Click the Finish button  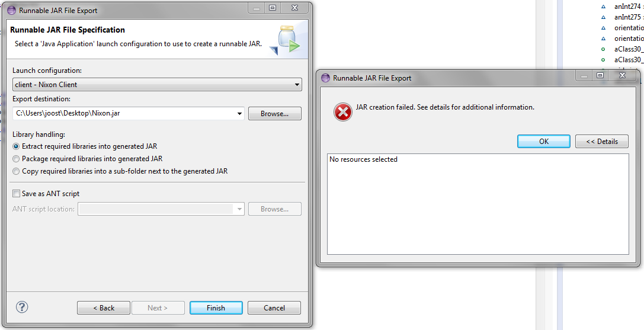click(x=216, y=308)
